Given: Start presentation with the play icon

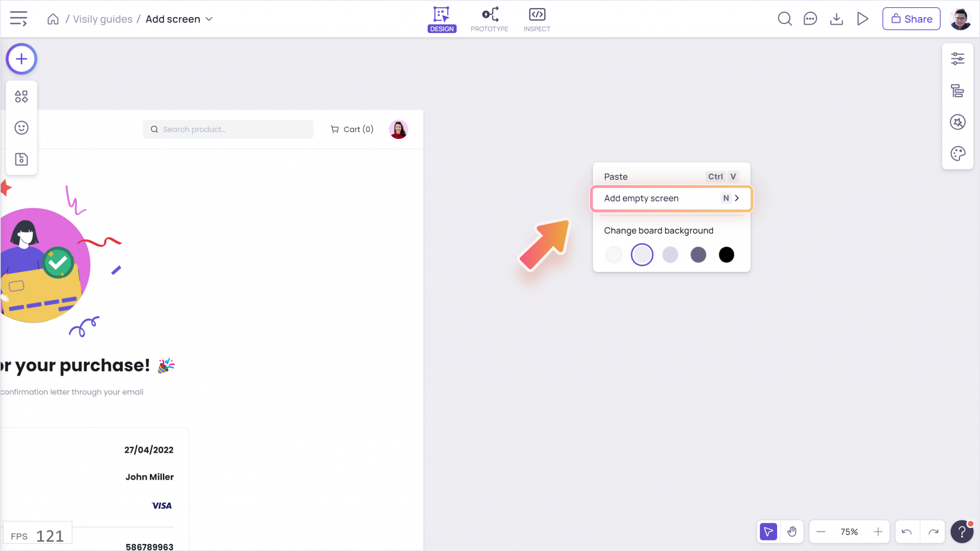Looking at the screenshot, I should tap(862, 19).
